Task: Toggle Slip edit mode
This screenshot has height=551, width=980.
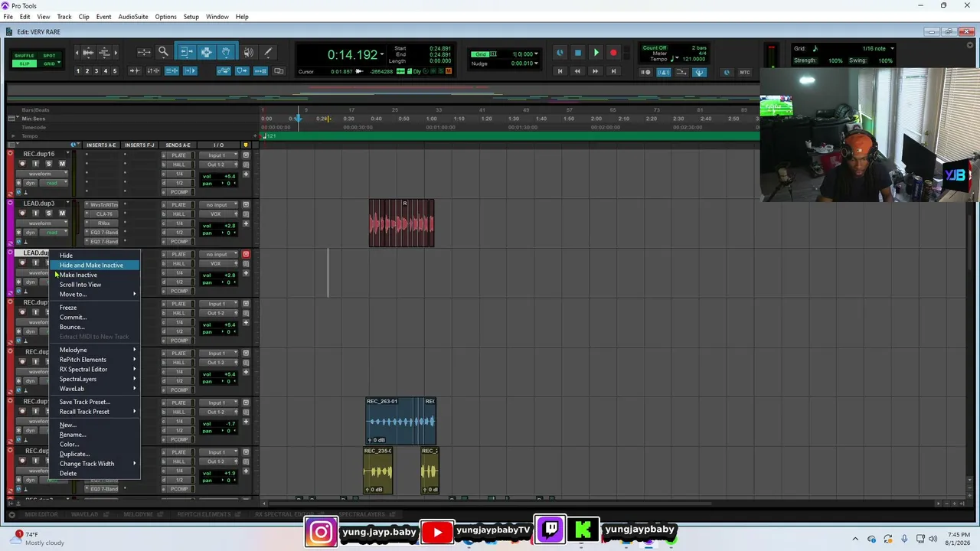Action: (24, 64)
